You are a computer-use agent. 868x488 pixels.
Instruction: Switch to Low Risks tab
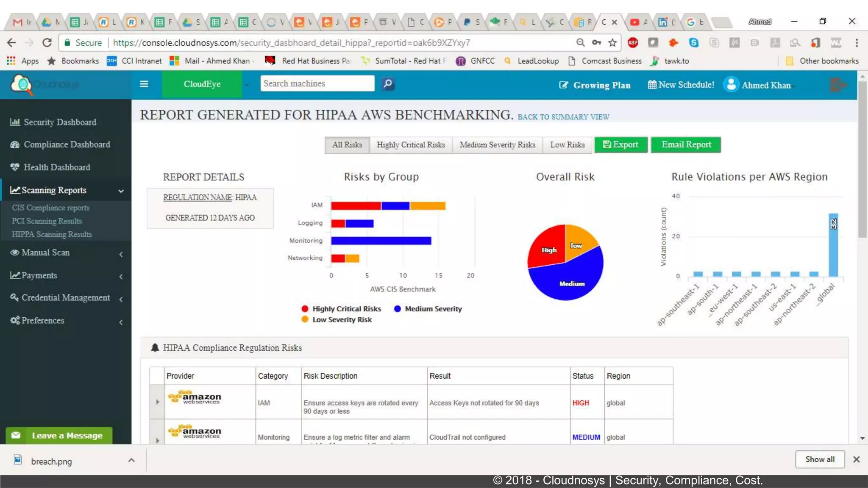coord(568,145)
